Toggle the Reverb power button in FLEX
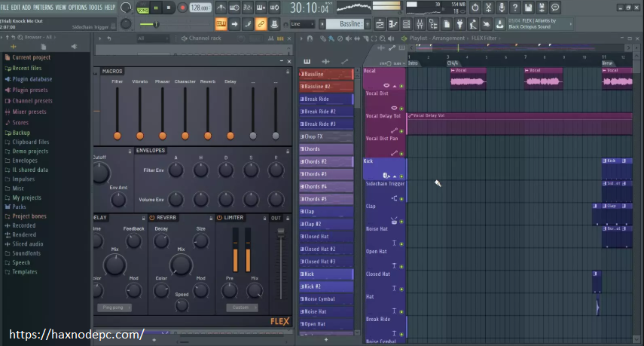Viewport: 644px width, 346px height. [152, 218]
